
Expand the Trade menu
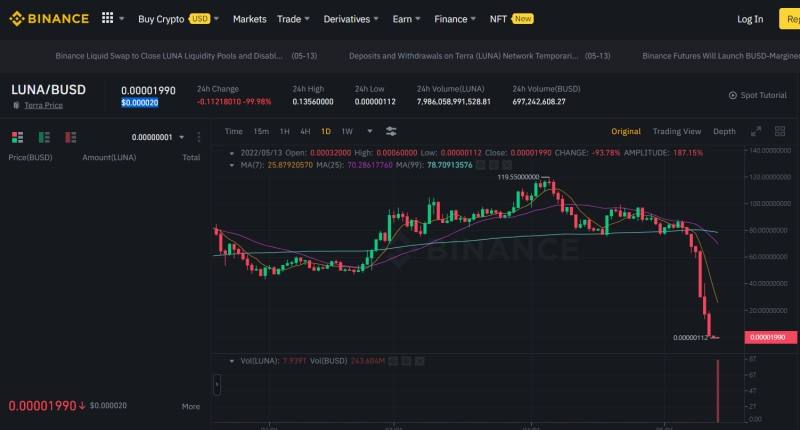click(293, 19)
